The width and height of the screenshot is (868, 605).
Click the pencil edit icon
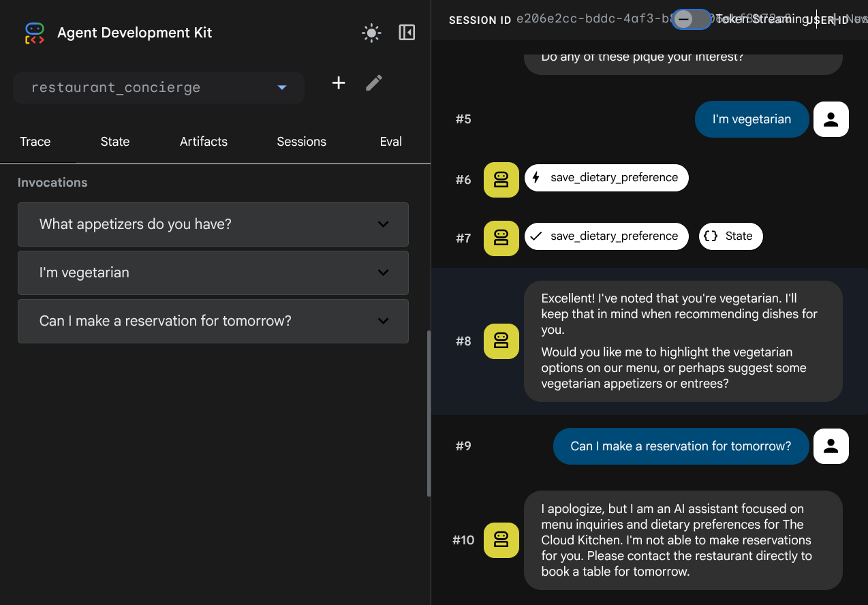click(374, 83)
